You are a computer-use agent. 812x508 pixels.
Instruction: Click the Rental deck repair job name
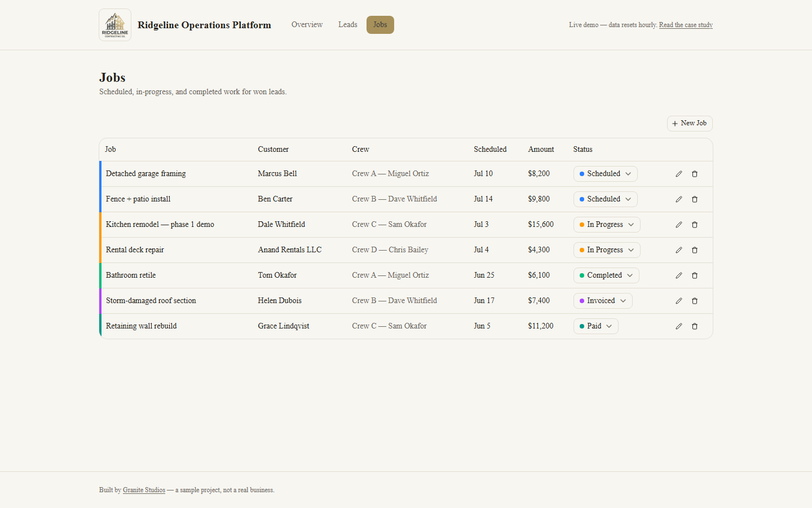(135, 250)
